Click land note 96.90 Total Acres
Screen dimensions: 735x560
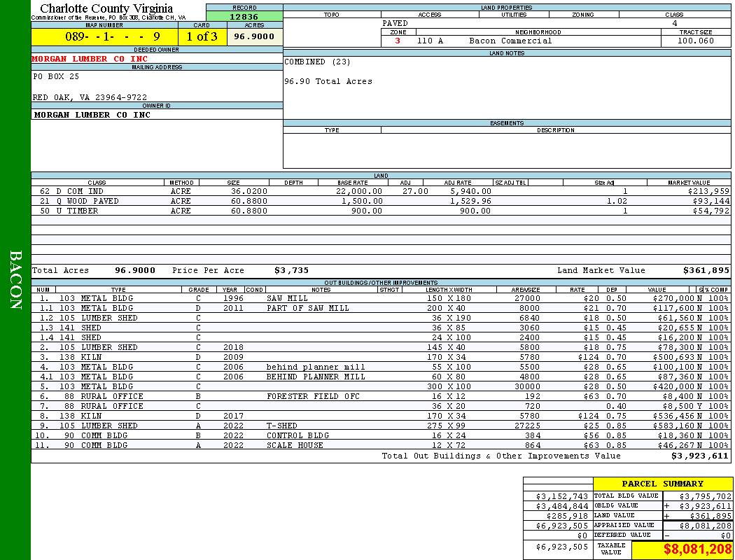[x=328, y=81]
